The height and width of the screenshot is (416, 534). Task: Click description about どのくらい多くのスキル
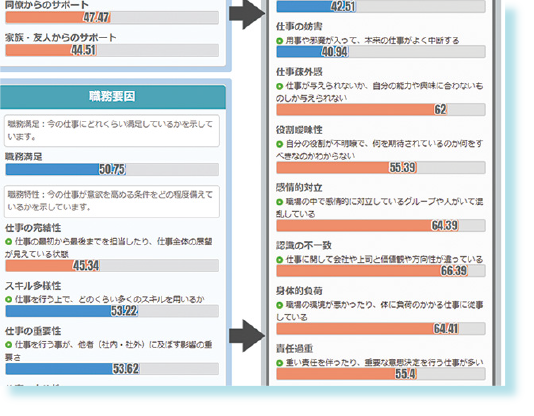tap(109, 300)
